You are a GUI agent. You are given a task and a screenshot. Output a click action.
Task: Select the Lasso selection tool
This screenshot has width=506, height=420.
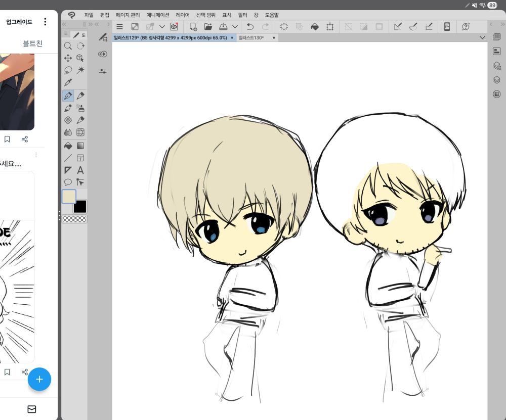(68, 70)
